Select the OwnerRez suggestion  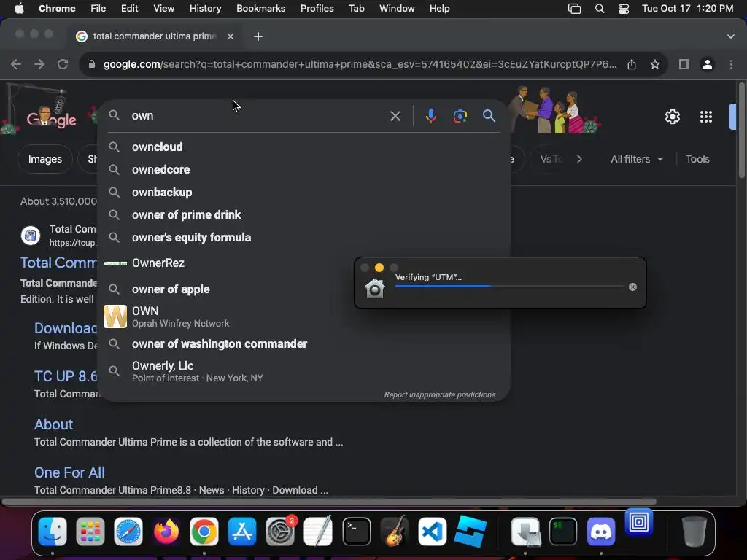tap(303, 262)
